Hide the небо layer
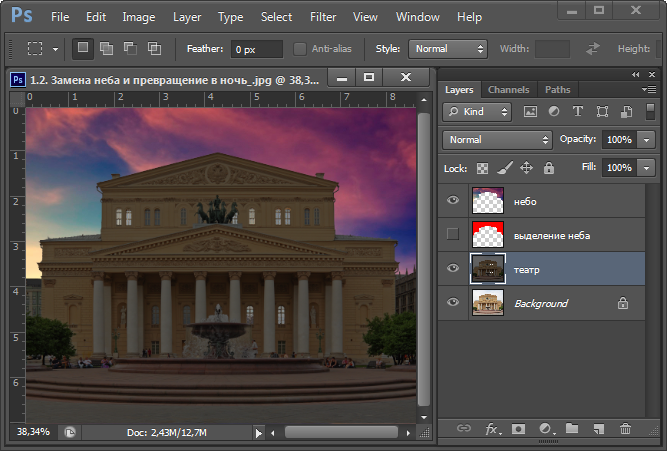This screenshot has height=451, width=667. pyautogui.click(x=453, y=201)
